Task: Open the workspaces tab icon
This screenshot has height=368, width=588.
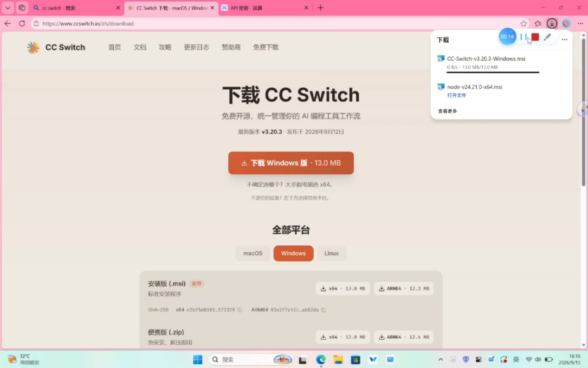Action: tap(22, 8)
